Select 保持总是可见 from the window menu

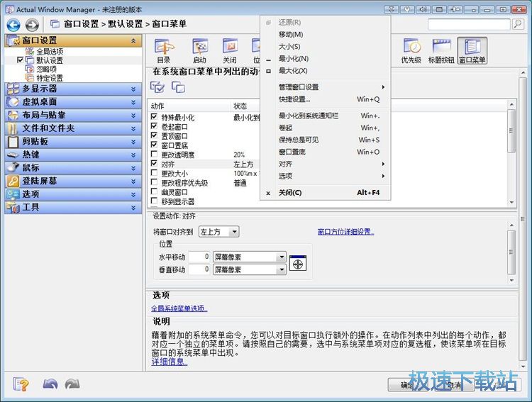[299, 140]
